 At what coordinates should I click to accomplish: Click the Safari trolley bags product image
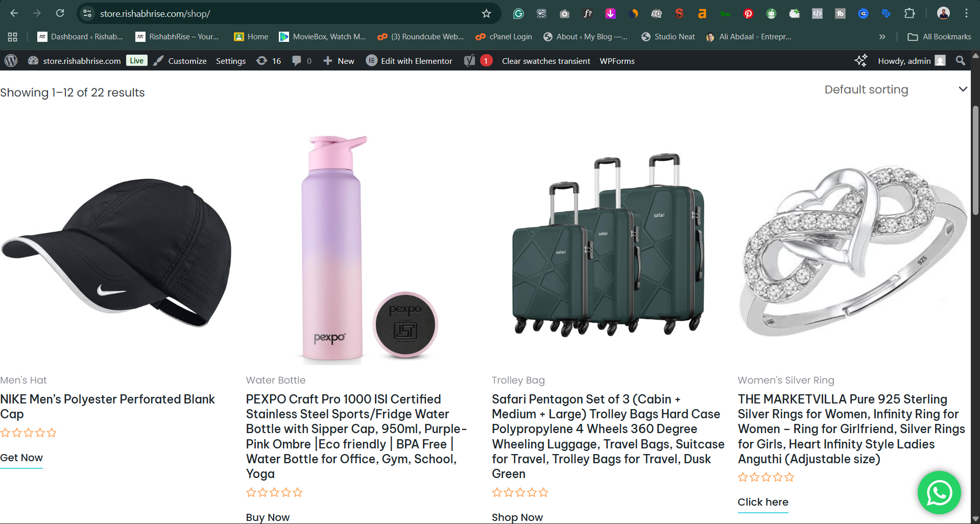608,245
